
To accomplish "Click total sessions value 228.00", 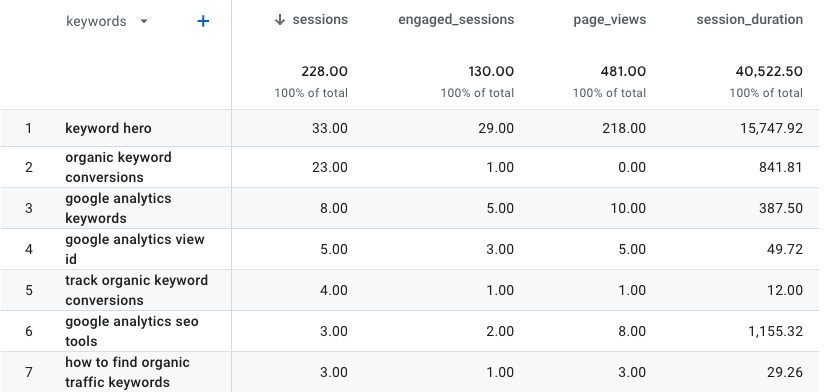I will (x=324, y=71).
